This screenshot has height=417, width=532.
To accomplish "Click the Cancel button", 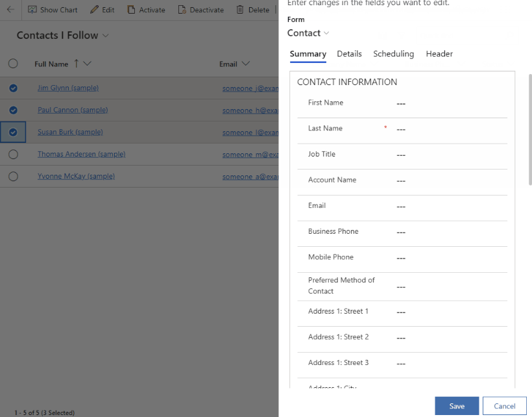I will (504, 405).
